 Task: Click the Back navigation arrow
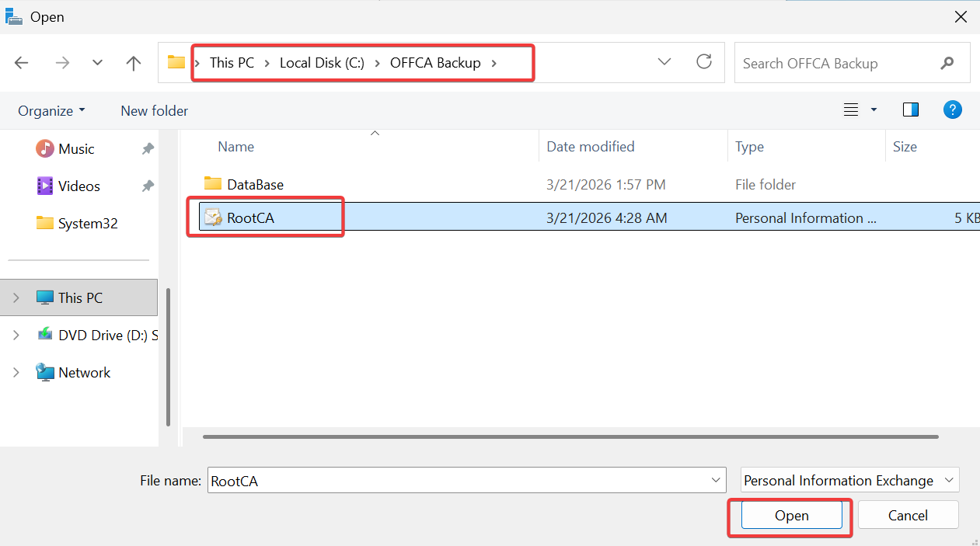(22, 63)
